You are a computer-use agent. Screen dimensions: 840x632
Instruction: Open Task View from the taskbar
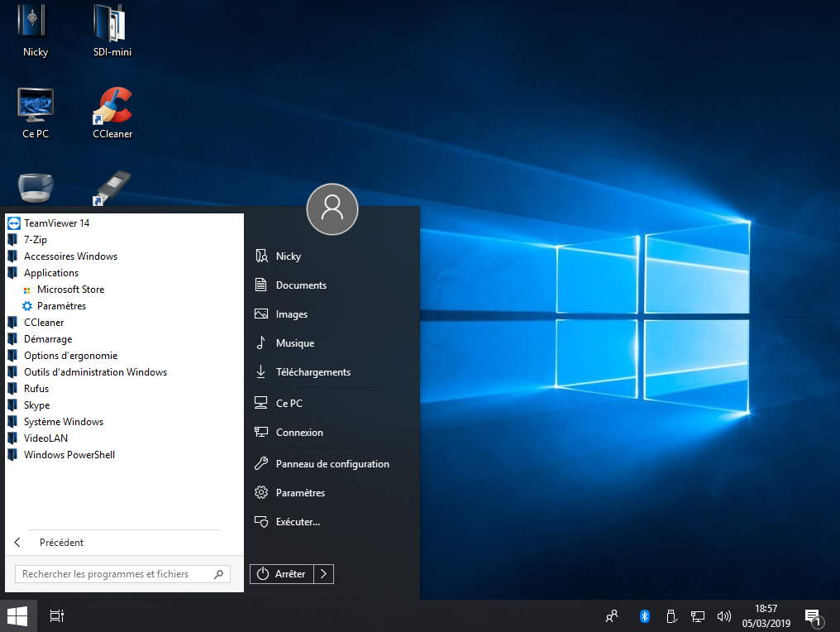[x=57, y=616]
